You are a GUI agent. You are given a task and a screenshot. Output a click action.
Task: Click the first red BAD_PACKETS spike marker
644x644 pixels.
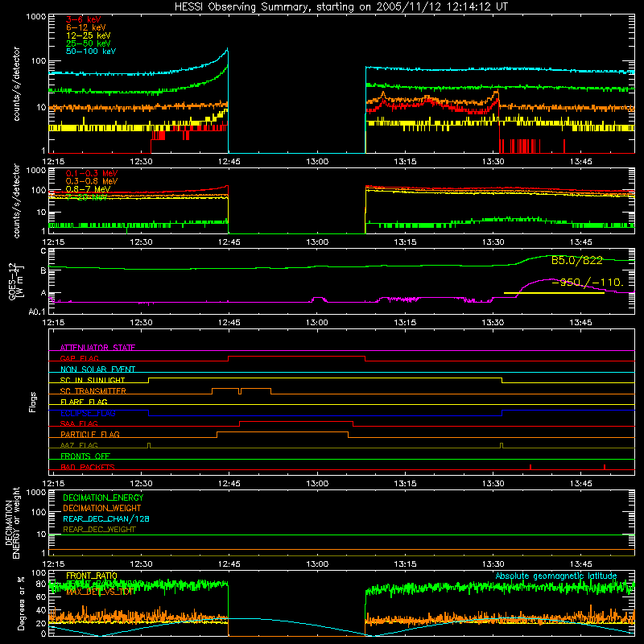(x=530, y=467)
